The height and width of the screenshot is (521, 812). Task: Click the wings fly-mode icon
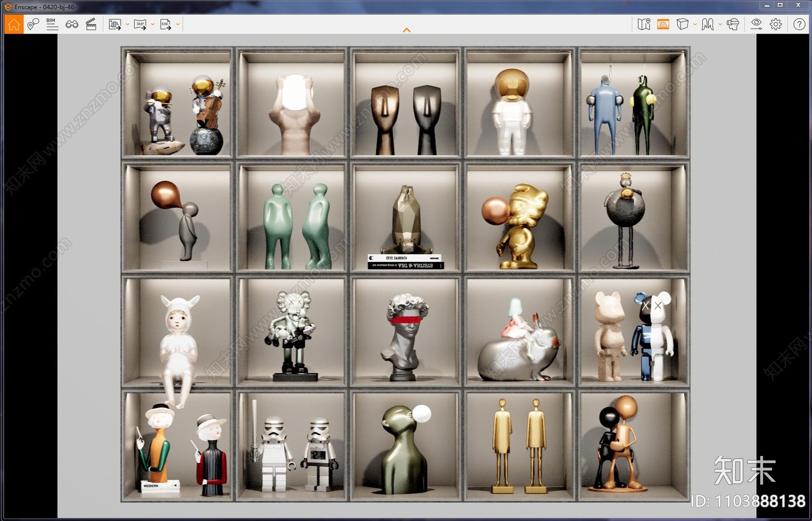point(707,24)
